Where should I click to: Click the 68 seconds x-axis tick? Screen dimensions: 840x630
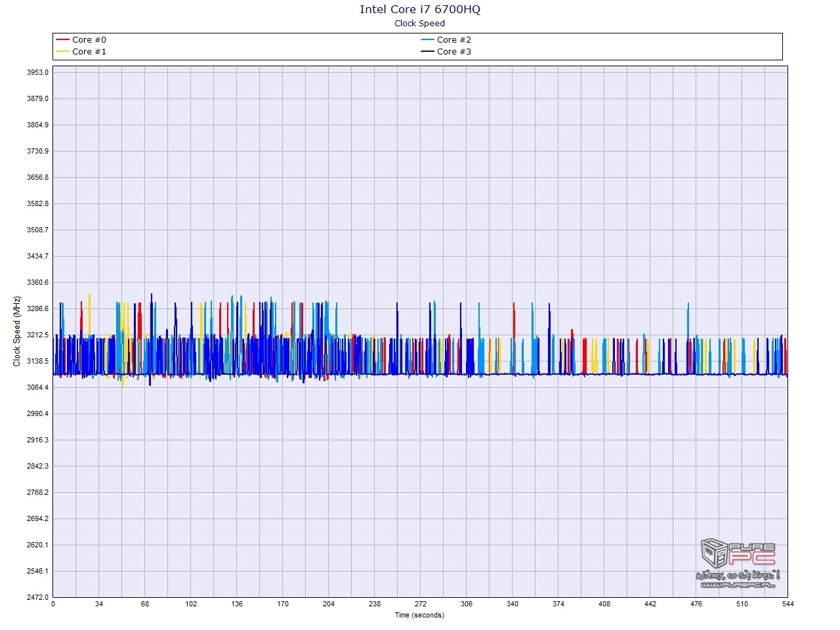(x=145, y=604)
